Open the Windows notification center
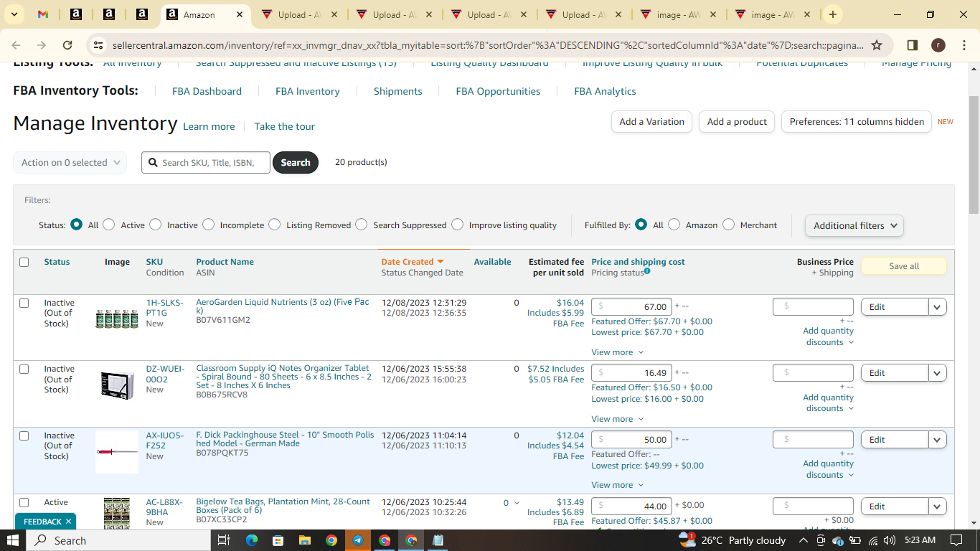 click(x=956, y=540)
